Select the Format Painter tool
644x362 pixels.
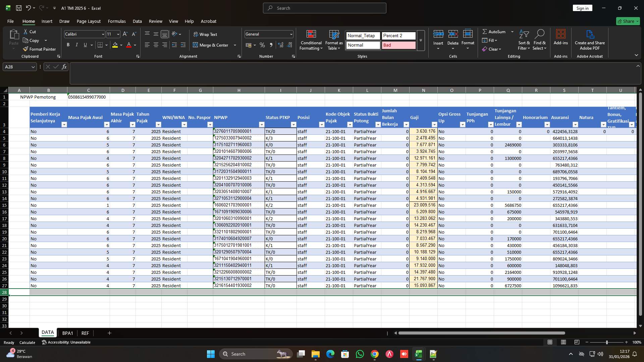[x=39, y=49]
